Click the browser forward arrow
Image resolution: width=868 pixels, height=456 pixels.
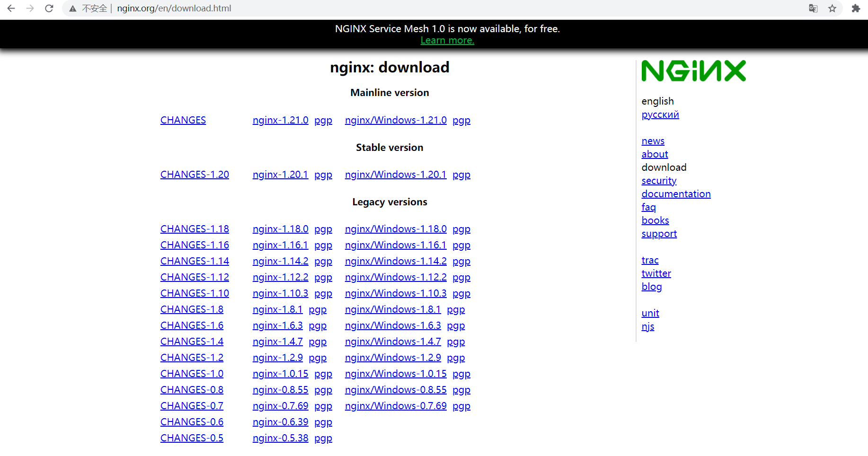pos(30,9)
